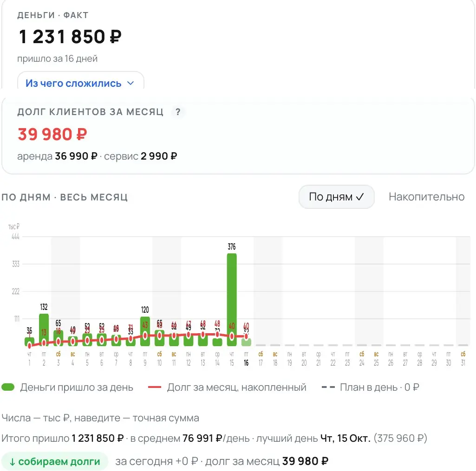Click the "ДЕНЬГИ · ФАКТ" heading
The image size is (476, 471).
(53, 15)
